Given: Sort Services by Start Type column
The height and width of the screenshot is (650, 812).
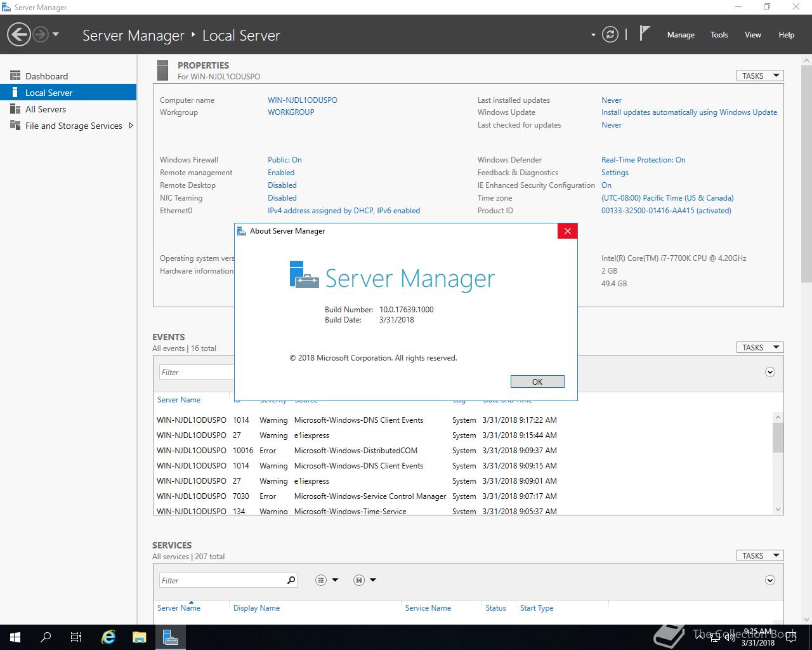Looking at the screenshot, I should tap(537, 607).
